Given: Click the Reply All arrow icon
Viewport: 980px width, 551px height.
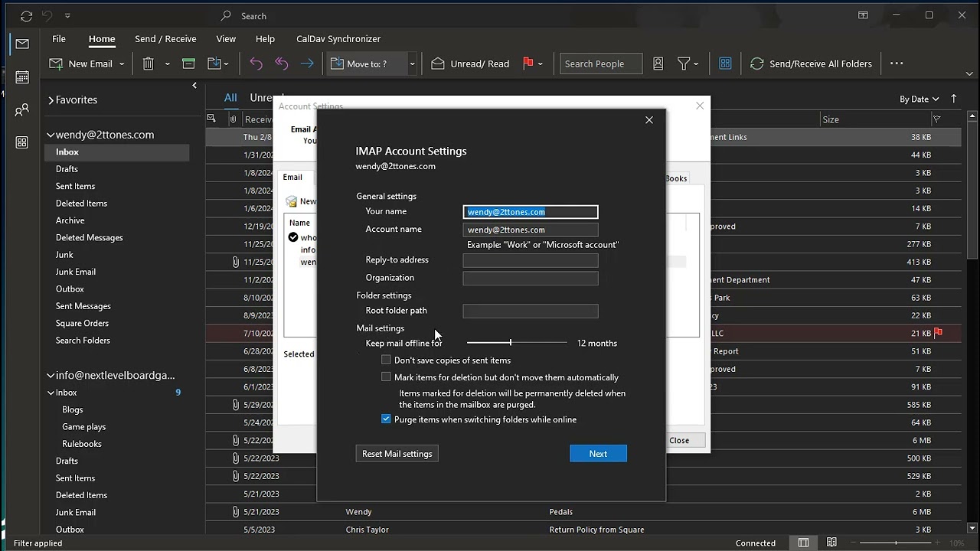Looking at the screenshot, I should pyautogui.click(x=282, y=64).
